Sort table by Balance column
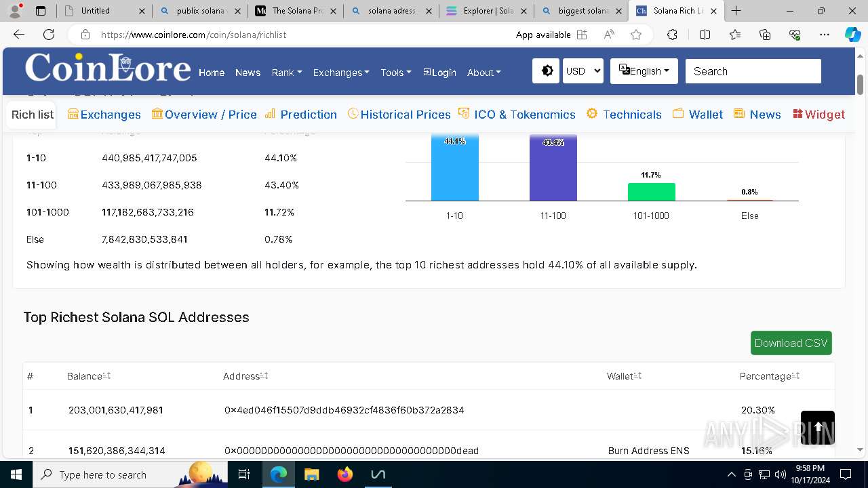Screen dimensions: 868x488 click(x=89, y=376)
